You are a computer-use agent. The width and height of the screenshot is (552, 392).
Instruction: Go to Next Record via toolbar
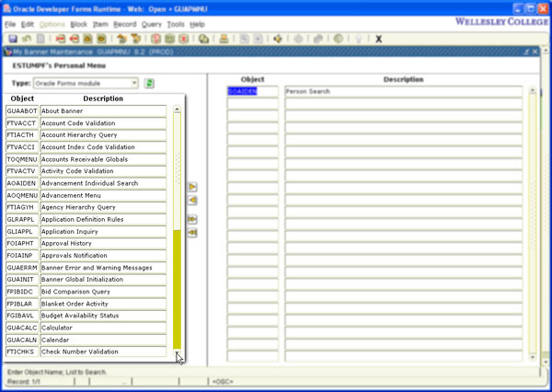(x=102, y=39)
